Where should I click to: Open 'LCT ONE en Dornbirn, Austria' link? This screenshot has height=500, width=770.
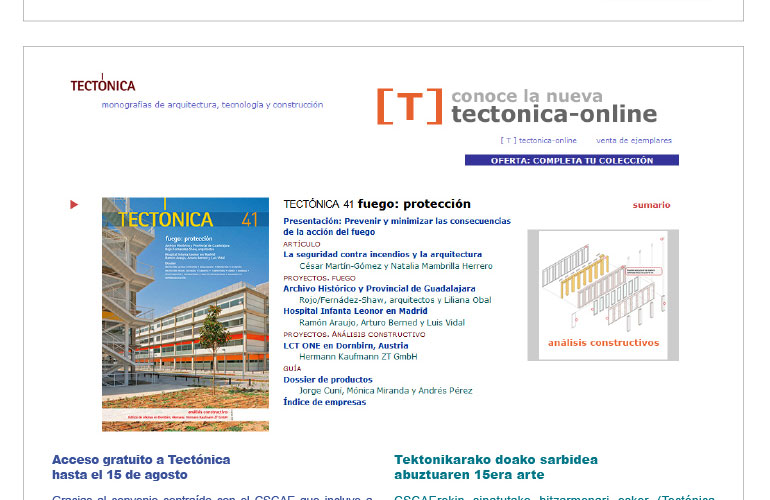pyautogui.click(x=346, y=345)
